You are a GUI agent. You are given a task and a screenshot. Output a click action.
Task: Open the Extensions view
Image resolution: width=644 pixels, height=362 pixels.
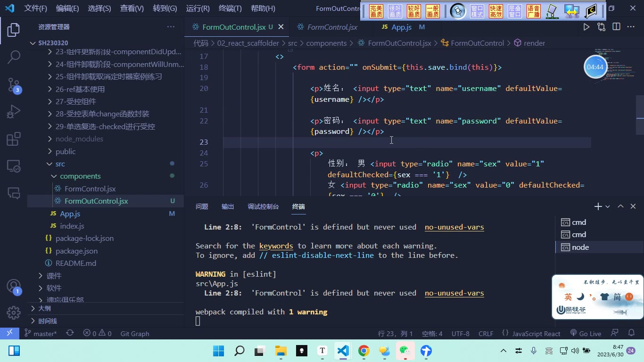(x=14, y=139)
